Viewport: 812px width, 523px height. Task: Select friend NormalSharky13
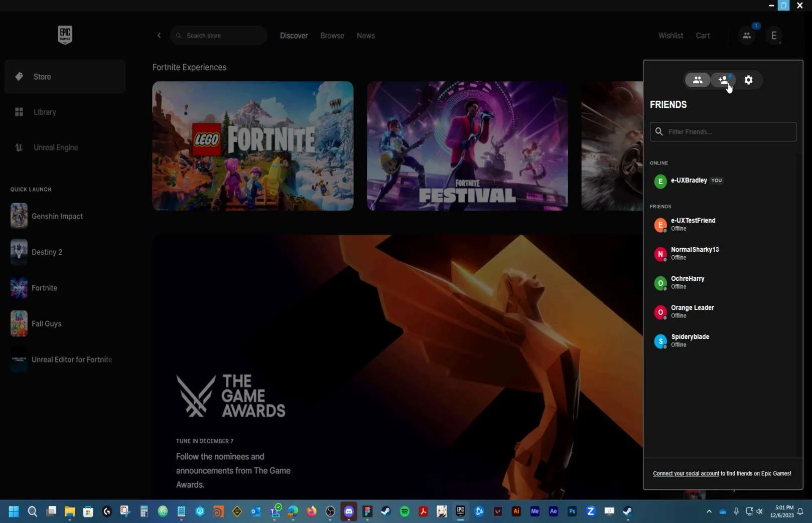(723, 254)
